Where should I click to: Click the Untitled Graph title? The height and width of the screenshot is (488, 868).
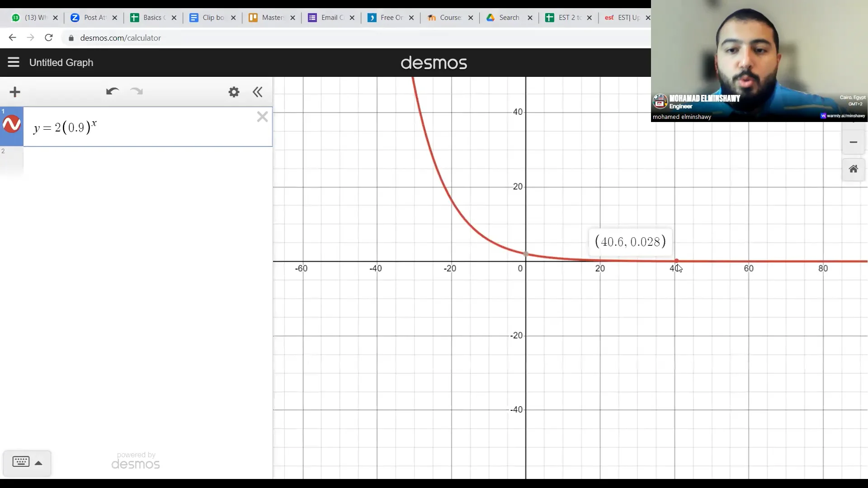click(x=61, y=63)
